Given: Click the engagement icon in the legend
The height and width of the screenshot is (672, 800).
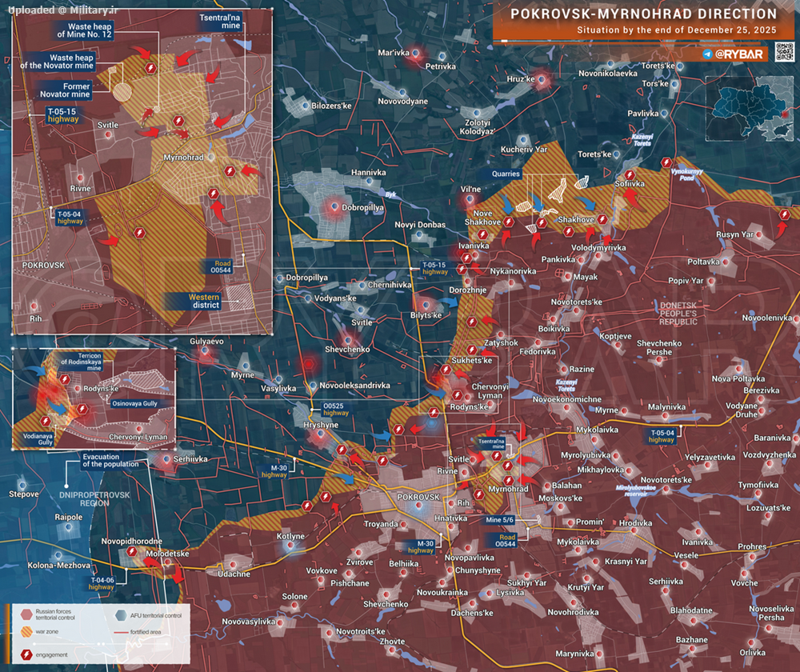Looking at the screenshot, I should click(28, 655).
